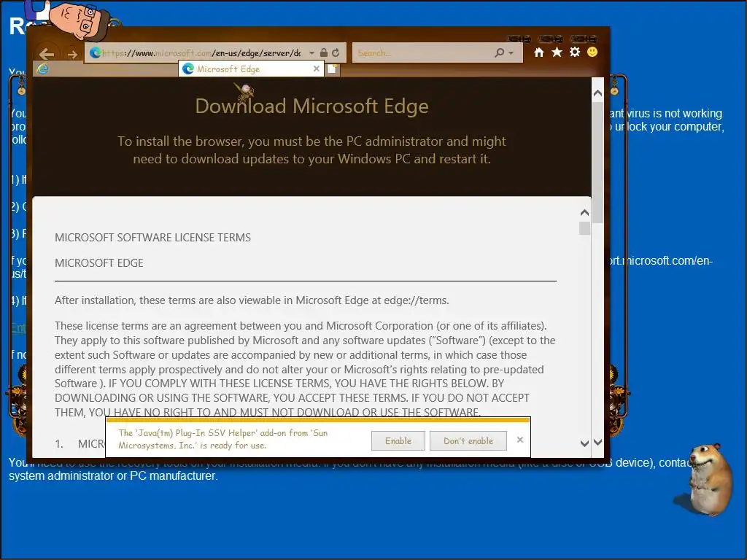Click the MICROSOFT SOFTWARE LICENSE TERMS heading

pyautogui.click(x=153, y=238)
